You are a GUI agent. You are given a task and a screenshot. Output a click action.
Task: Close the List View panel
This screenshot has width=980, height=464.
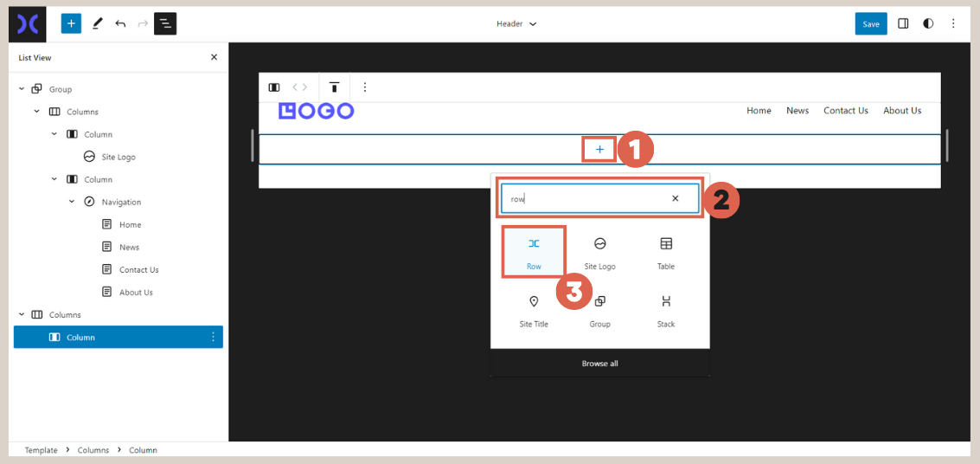click(x=214, y=57)
